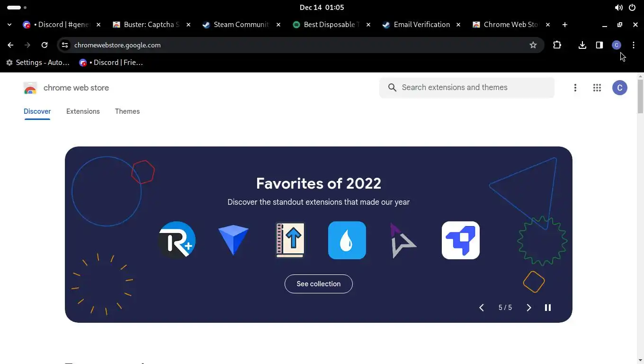Toggle the browser side panel
The image size is (644, 364).
[x=599, y=45]
